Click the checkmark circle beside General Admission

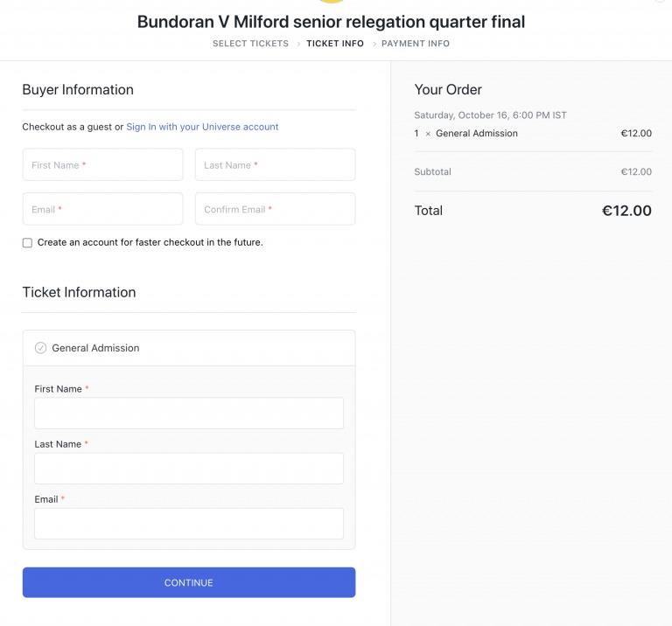pyautogui.click(x=40, y=348)
